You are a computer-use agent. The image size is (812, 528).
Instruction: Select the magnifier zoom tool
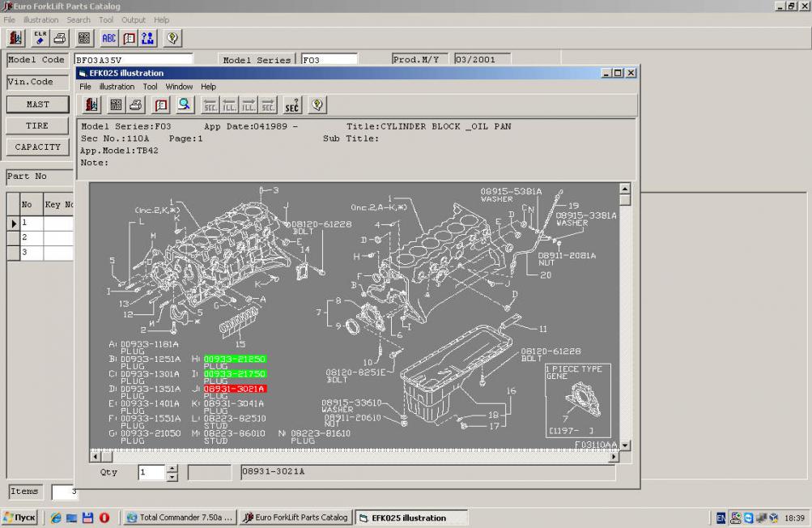point(184,105)
